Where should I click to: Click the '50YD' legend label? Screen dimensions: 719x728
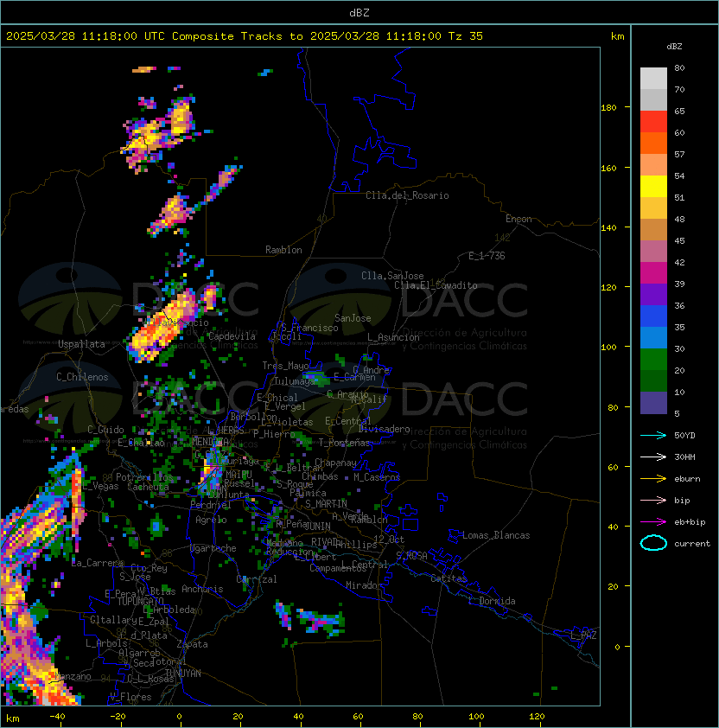click(x=684, y=436)
